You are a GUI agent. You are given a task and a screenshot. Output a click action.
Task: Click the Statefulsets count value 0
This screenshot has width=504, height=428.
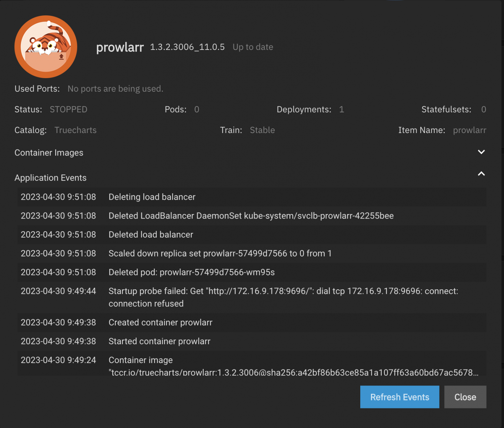pos(484,109)
